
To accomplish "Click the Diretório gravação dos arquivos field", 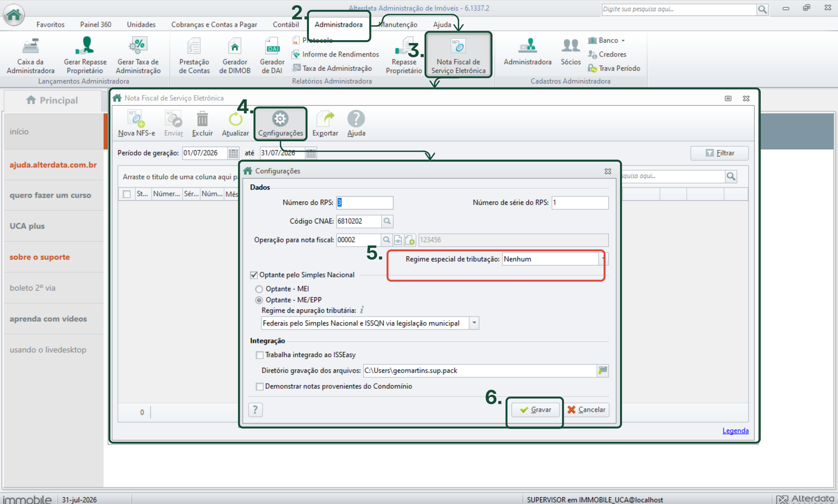I will click(x=480, y=370).
